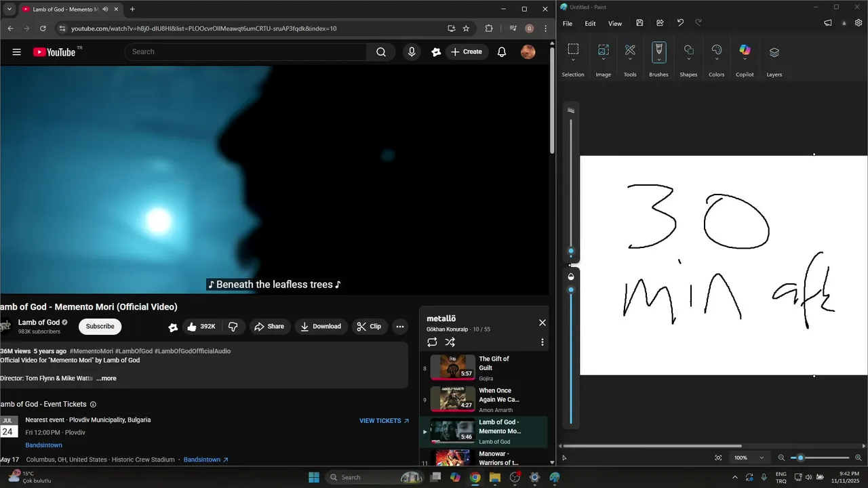Image resolution: width=868 pixels, height=488 pixels.
Task: Open the Edit menu in Paint
Action: [591, 23]
